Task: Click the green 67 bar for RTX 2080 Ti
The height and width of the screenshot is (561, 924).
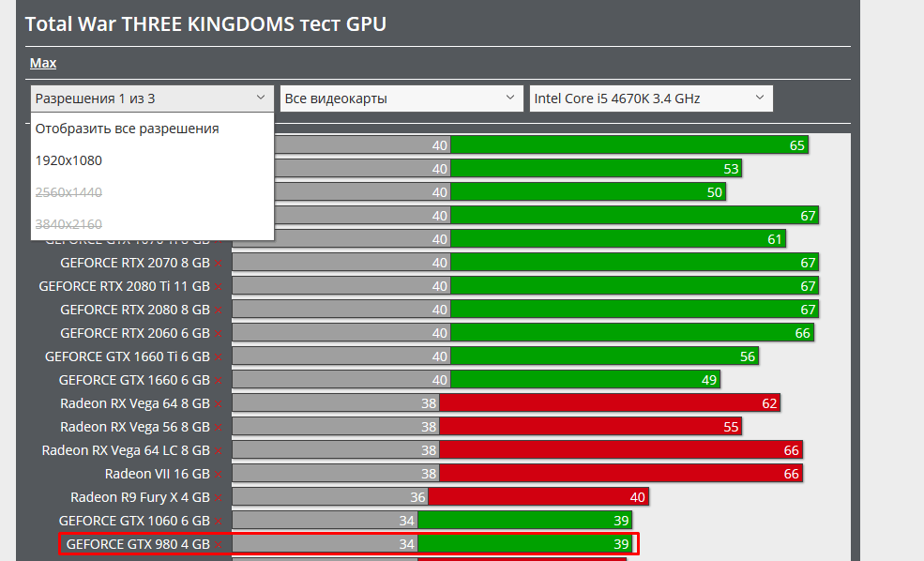Action: (635, 286)
